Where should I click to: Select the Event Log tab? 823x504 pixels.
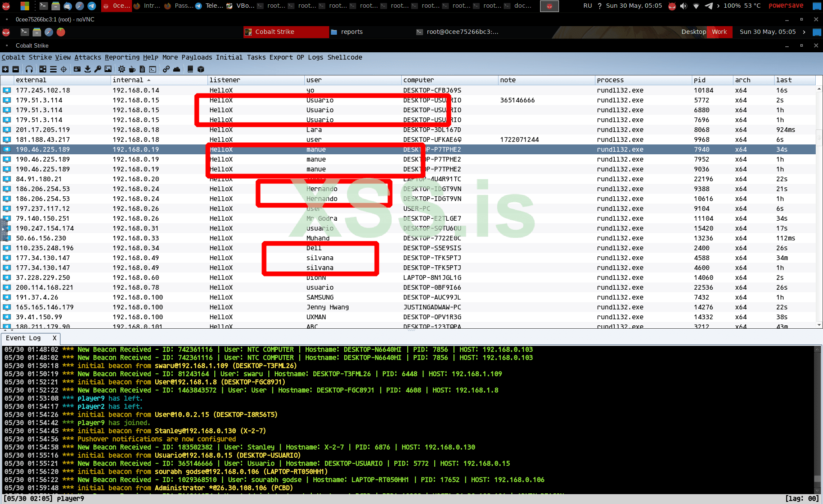[24, 338]
